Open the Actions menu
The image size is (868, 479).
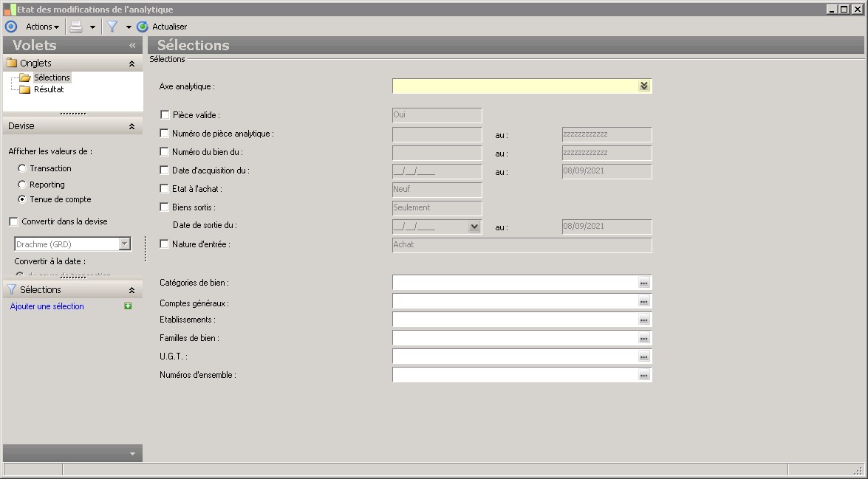tap(42, 27)
